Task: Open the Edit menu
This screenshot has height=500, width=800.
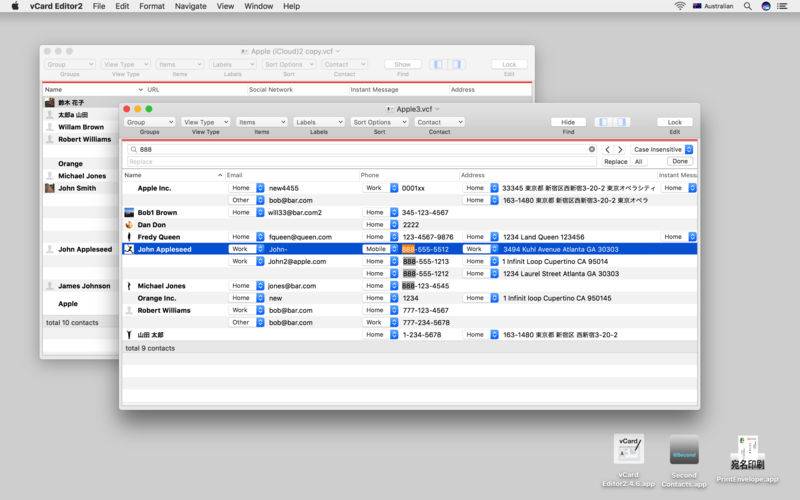Action: click(122, 6)
